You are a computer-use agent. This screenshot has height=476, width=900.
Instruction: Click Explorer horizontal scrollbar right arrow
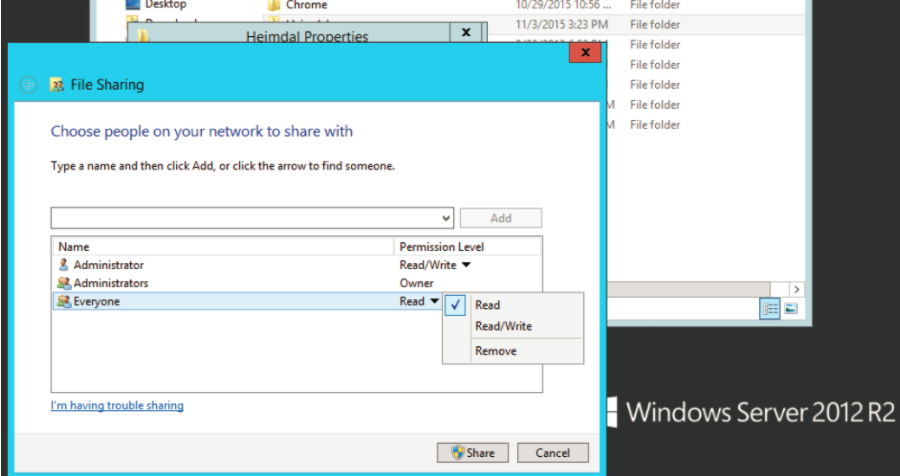(796, 289)
